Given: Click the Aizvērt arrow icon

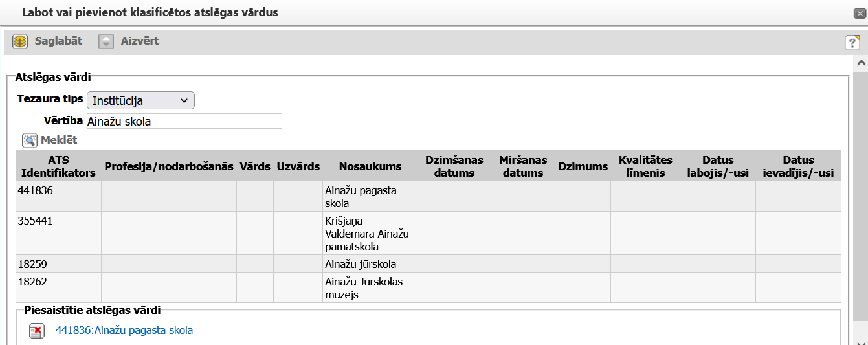Looking at the screenshot, I should (106, 41).
